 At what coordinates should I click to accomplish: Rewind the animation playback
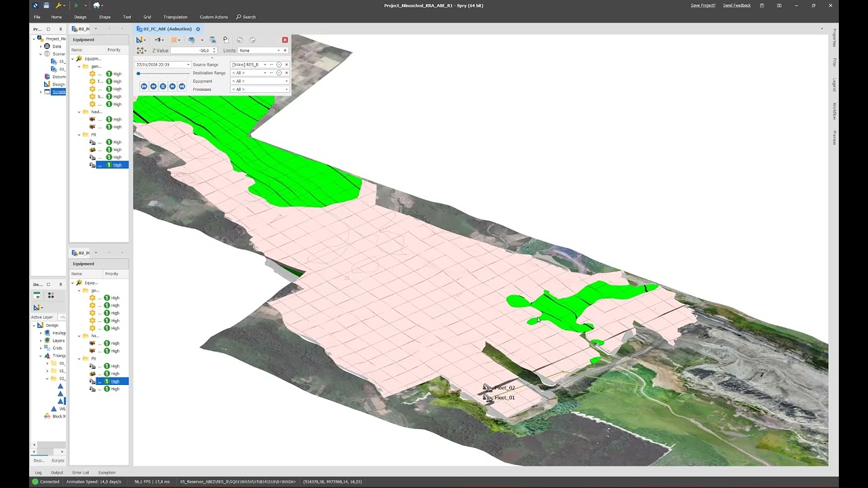pos(153,86)
